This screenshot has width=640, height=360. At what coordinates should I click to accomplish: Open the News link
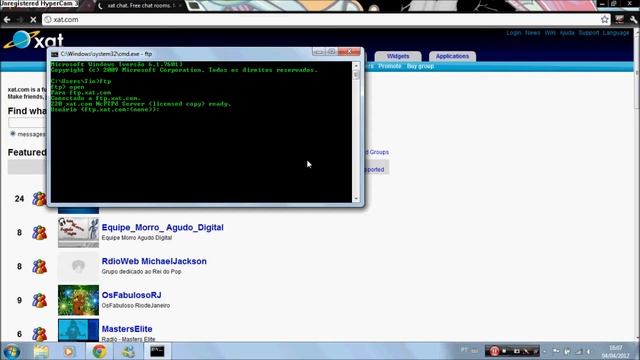(533, 33)
